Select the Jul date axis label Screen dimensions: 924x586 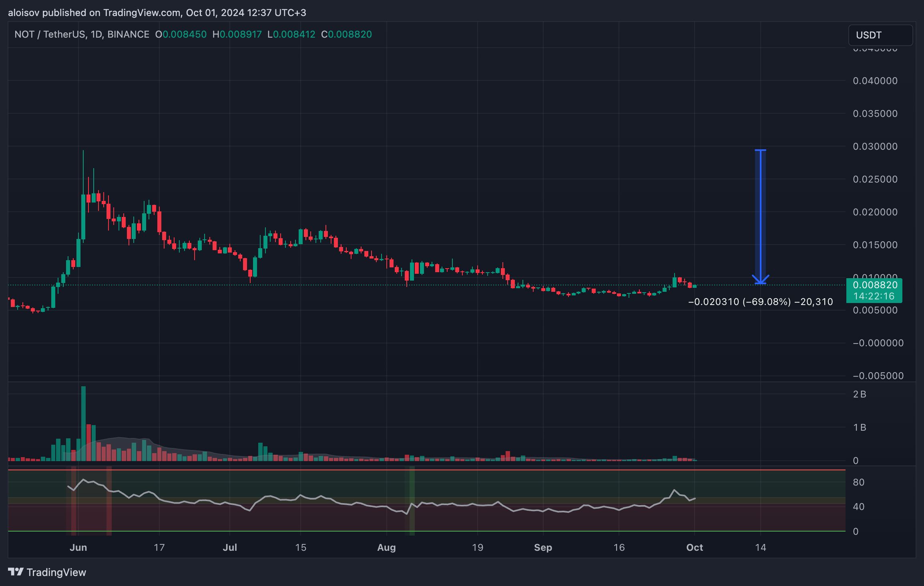tap(230, 548)
